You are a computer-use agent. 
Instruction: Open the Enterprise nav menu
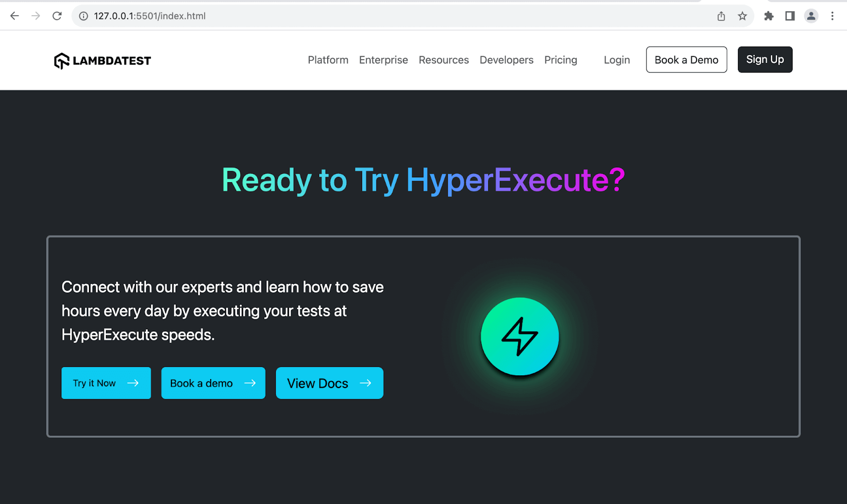coord(383,60)
